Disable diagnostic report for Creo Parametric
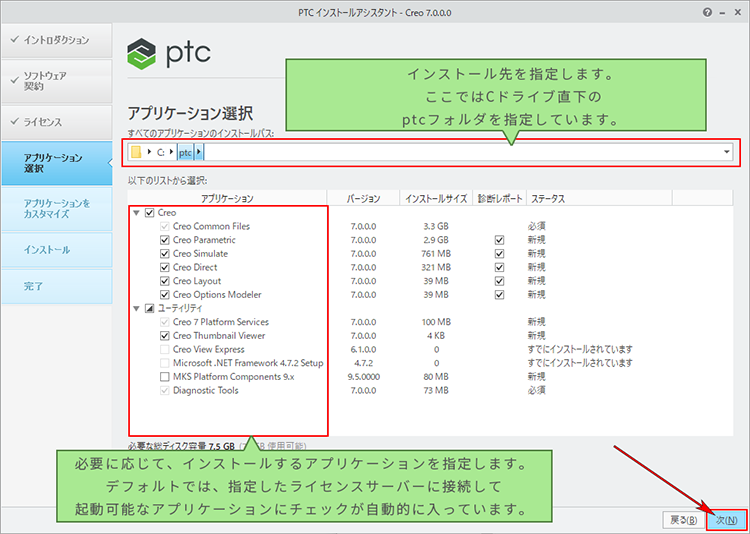Screen dimensions: 750x534 [x=500, y=240]
